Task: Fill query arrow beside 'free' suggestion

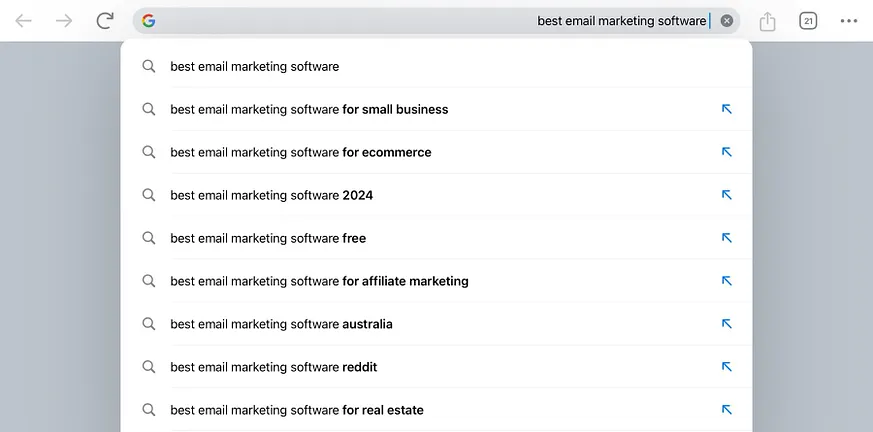Action: point(727,238)
